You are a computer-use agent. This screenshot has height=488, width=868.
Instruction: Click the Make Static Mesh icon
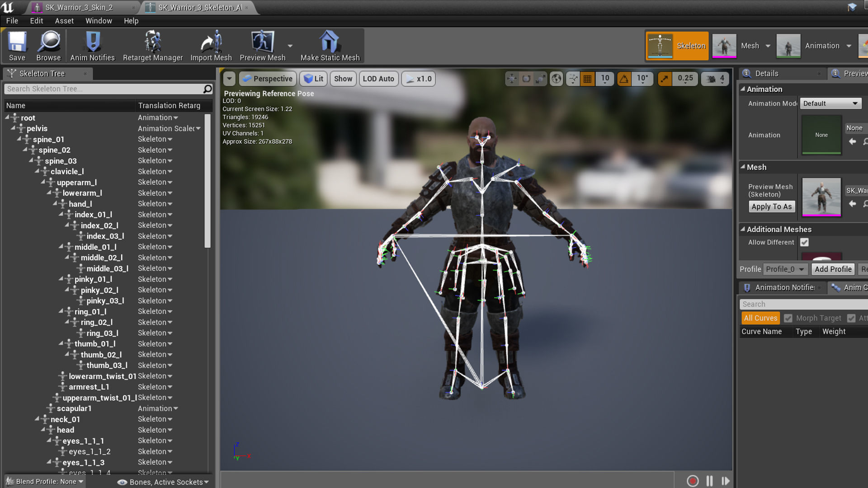pyautogui.click(x=330, y=46)
